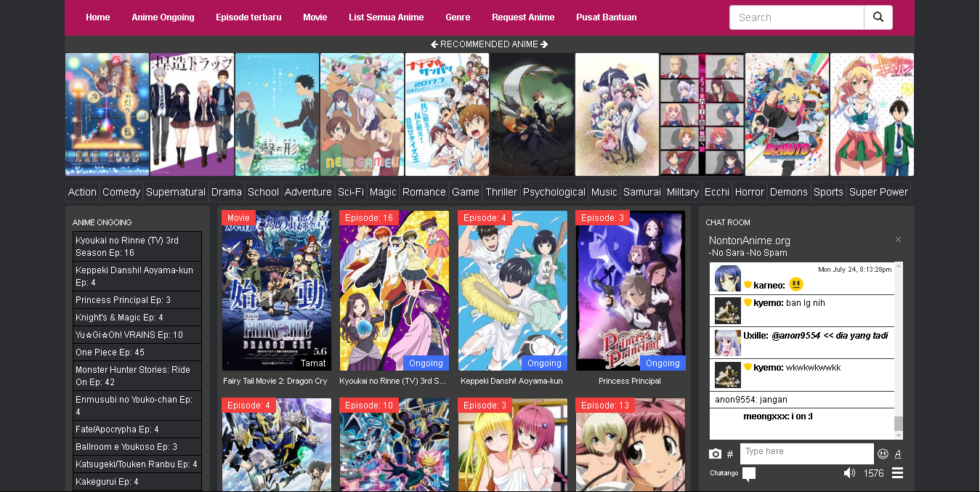Open Kakegurui Ep: 4
Image resolution: width=980 pixels, height=492 pixels.
[x=137, y=482]
